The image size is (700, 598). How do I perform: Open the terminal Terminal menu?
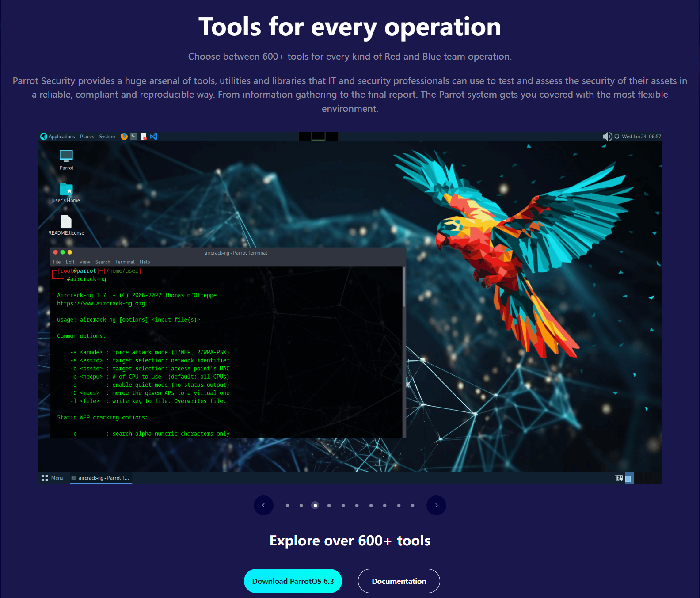[125, 262]
